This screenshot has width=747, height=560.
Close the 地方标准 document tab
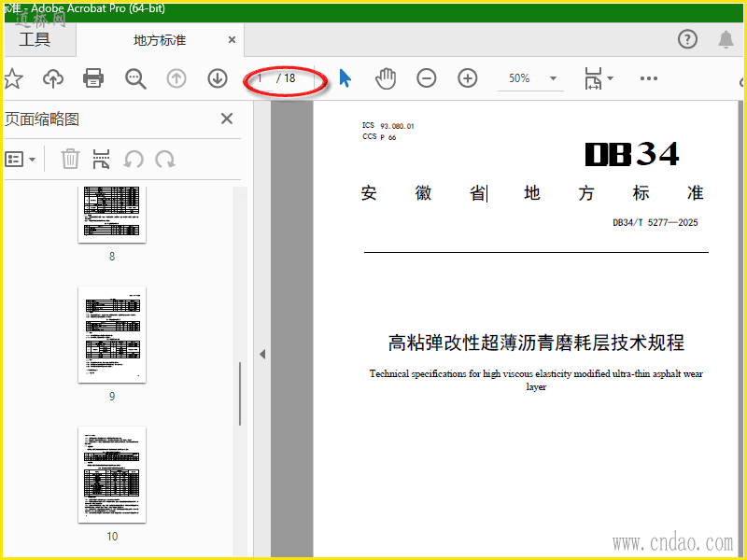[232, 40]
